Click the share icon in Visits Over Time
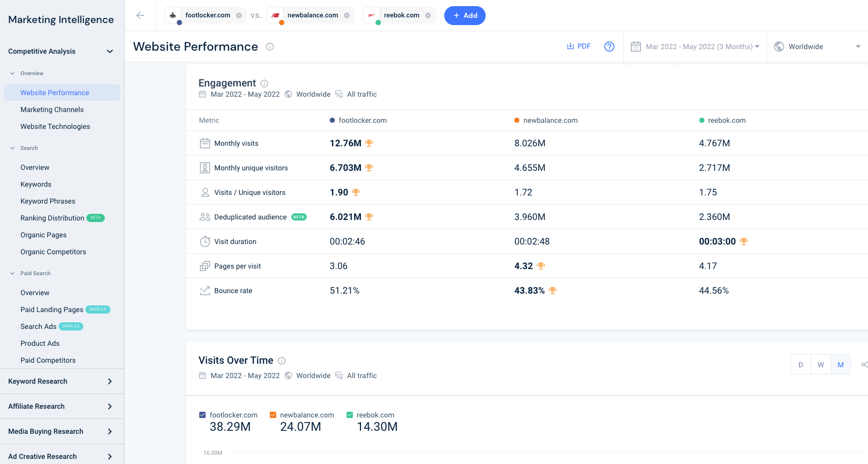Viewport: 868px width, 464px height. pos(864,365)
